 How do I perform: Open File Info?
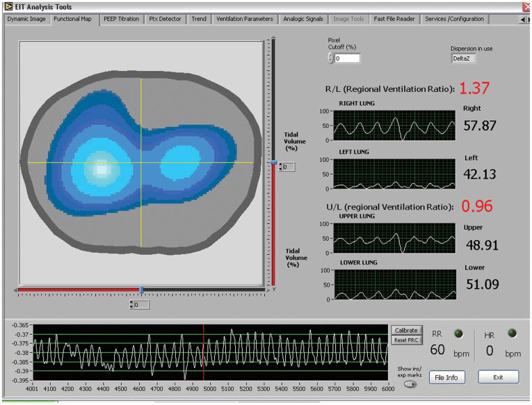pos(447,377)
